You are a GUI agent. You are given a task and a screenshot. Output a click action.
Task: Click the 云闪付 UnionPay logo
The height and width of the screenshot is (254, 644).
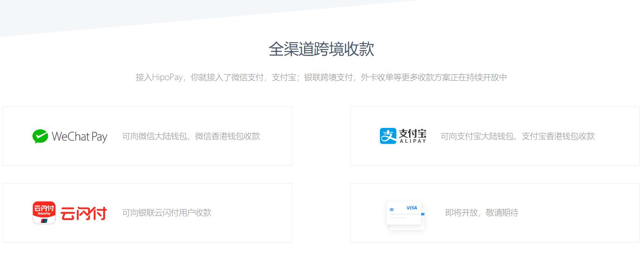click(69, 213)
